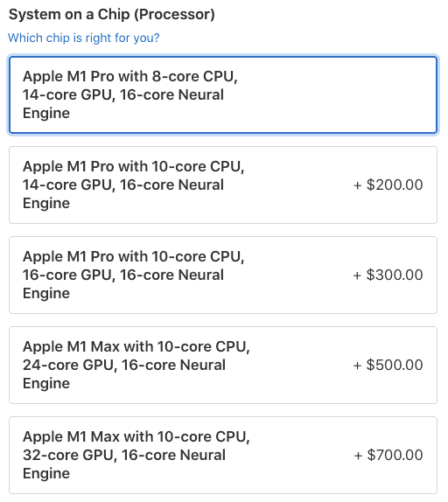Click the + $500.00 price label
The image size is (448, 502).
(388, 365)
